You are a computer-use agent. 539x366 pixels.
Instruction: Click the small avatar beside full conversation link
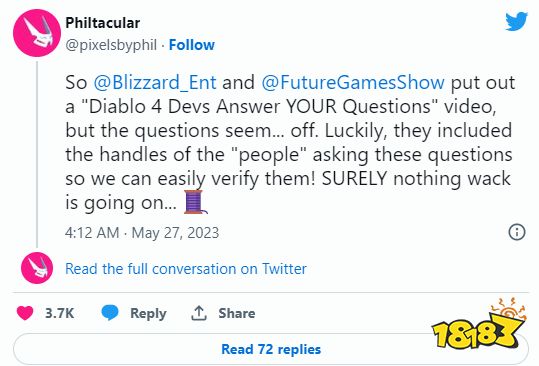tap(37, 268)
